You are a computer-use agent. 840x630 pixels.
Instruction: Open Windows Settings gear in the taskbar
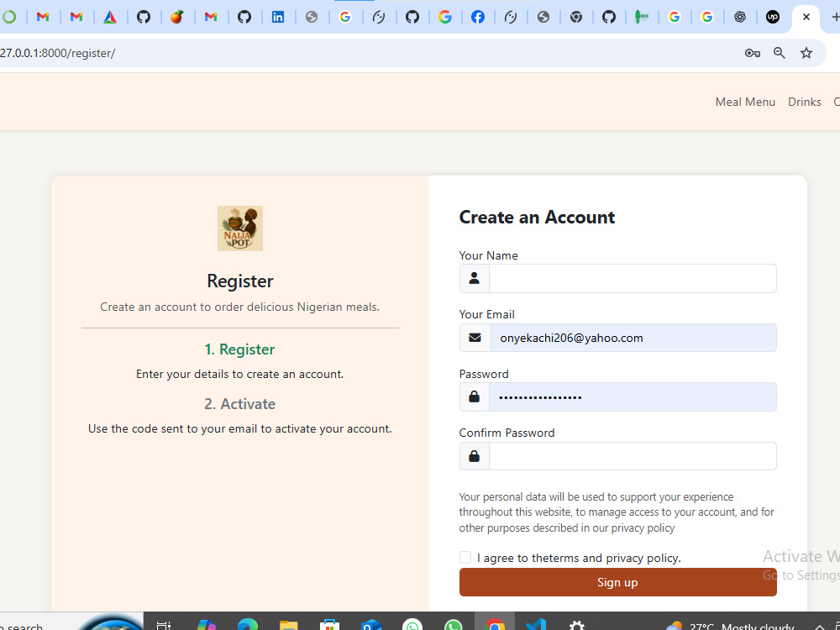click(x=576, y=625)
